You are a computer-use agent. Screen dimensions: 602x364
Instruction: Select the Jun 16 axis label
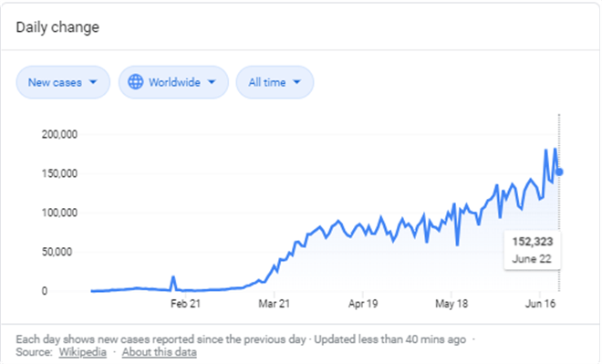click(x=540, y=304)
